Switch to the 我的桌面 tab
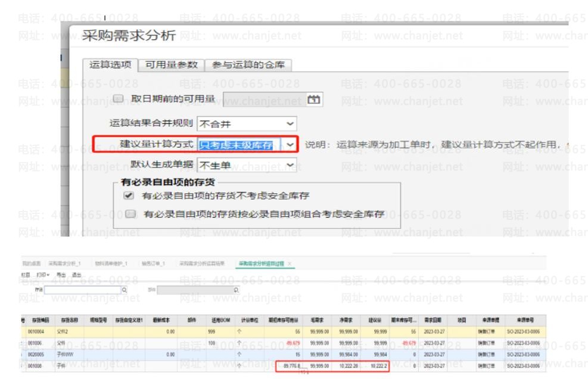This screenshot has height=379, width=588. click(31, 263)
